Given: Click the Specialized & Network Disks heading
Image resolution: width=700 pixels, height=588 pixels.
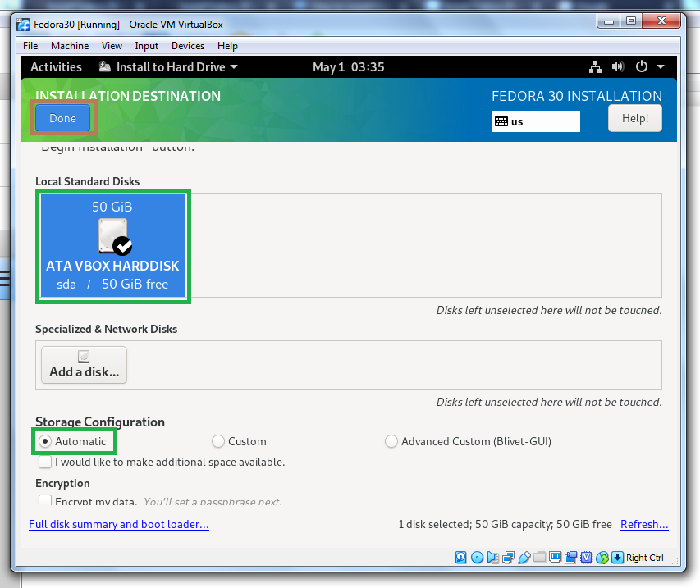Looking at the screenshot, I should coord(106,329).
